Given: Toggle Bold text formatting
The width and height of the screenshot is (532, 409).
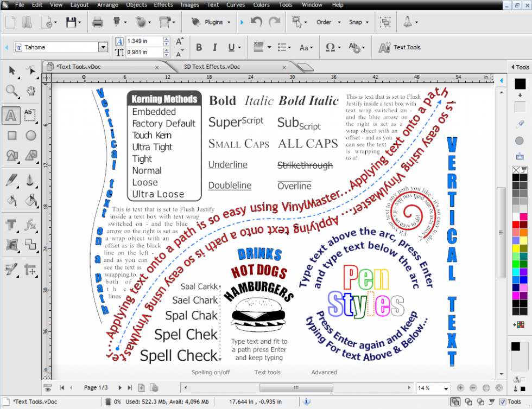Looking at the screenshot, I should pos(199,48).
